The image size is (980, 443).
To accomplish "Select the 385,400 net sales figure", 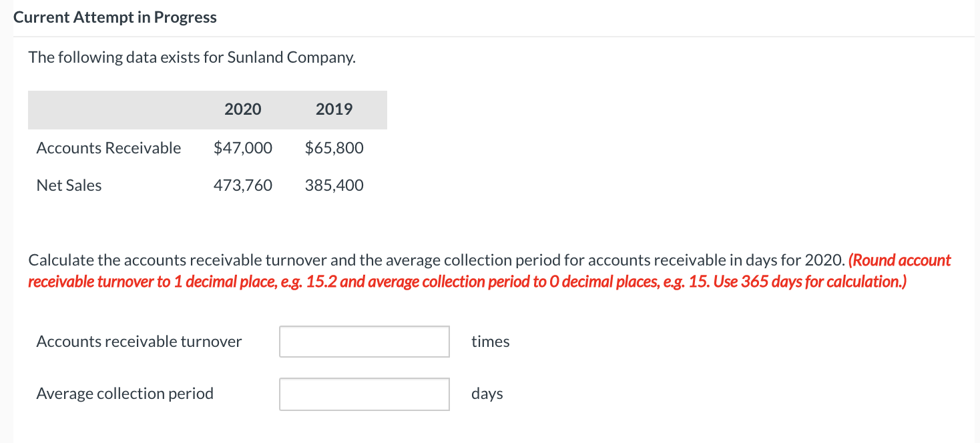I will [334, 185].
